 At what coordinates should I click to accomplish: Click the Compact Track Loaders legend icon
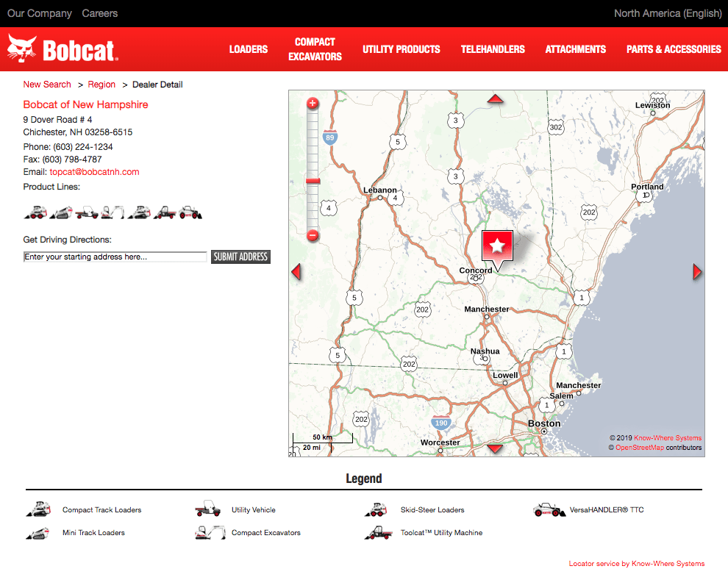(x=38, y=509)
